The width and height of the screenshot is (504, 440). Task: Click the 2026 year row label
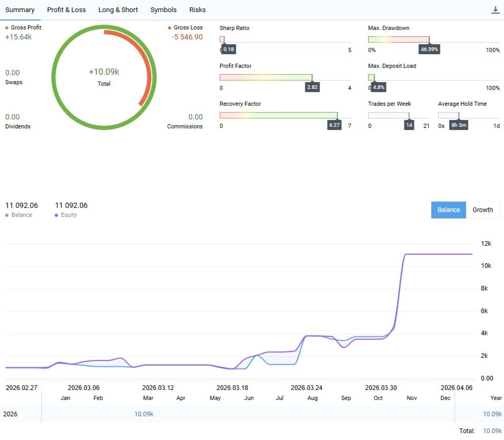[x=11, y=414]
